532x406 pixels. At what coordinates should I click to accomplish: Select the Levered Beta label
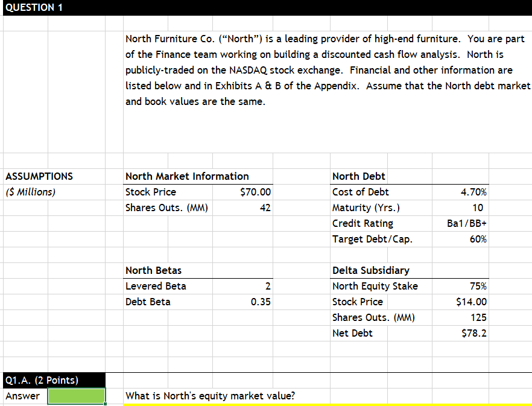point(156,286)
